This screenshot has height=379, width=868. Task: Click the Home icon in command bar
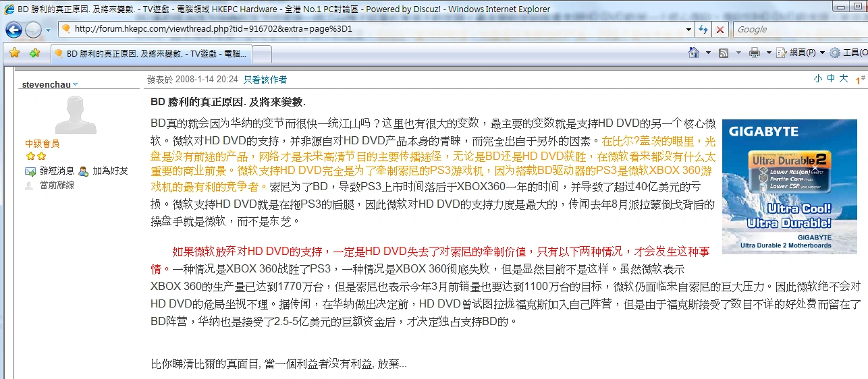point(694,53)
